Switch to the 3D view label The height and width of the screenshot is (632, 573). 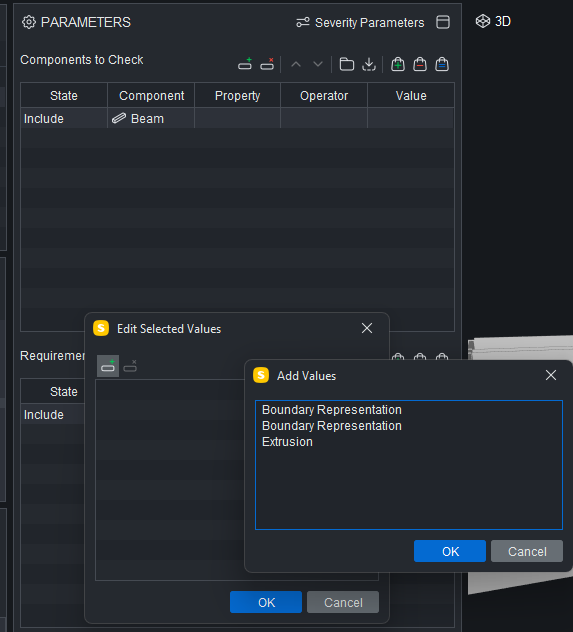502,21
